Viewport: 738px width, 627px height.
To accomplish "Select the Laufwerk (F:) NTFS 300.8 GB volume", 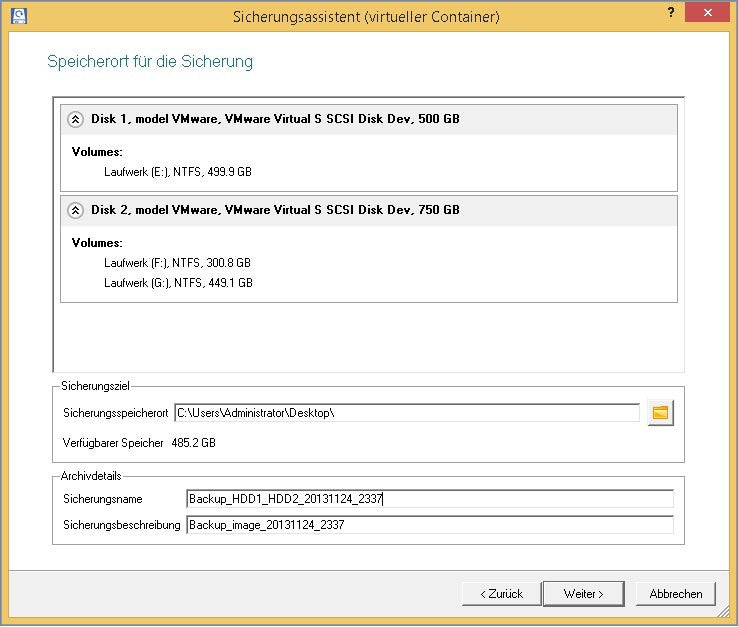I will pyautogui.click(x=177, y=263).
